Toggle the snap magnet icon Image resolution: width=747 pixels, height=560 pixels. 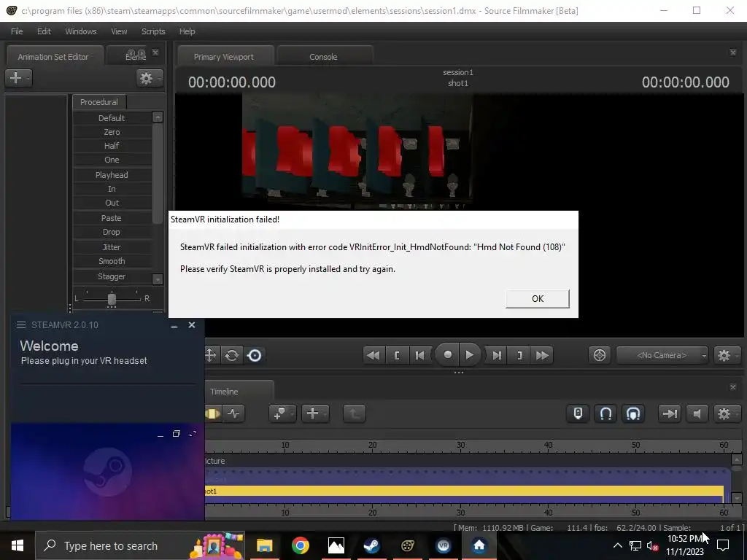click(605, 413)
